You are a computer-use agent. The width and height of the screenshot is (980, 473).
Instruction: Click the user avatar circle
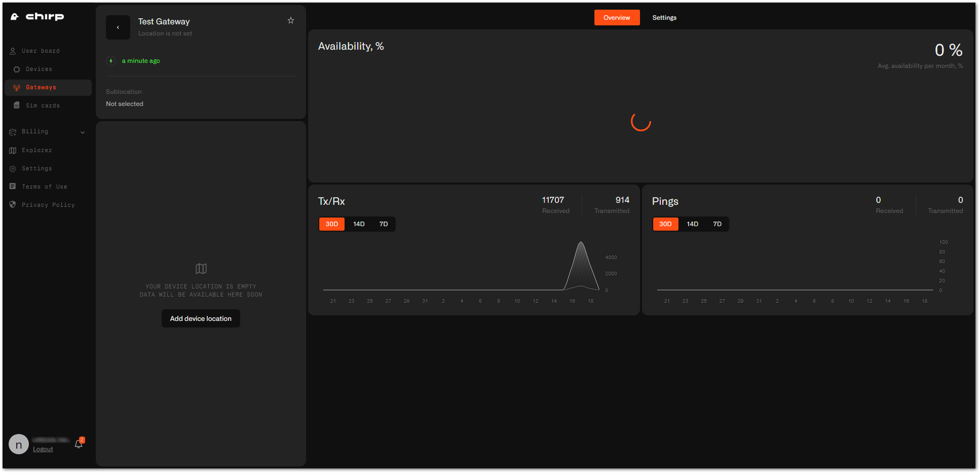[19, 444]
